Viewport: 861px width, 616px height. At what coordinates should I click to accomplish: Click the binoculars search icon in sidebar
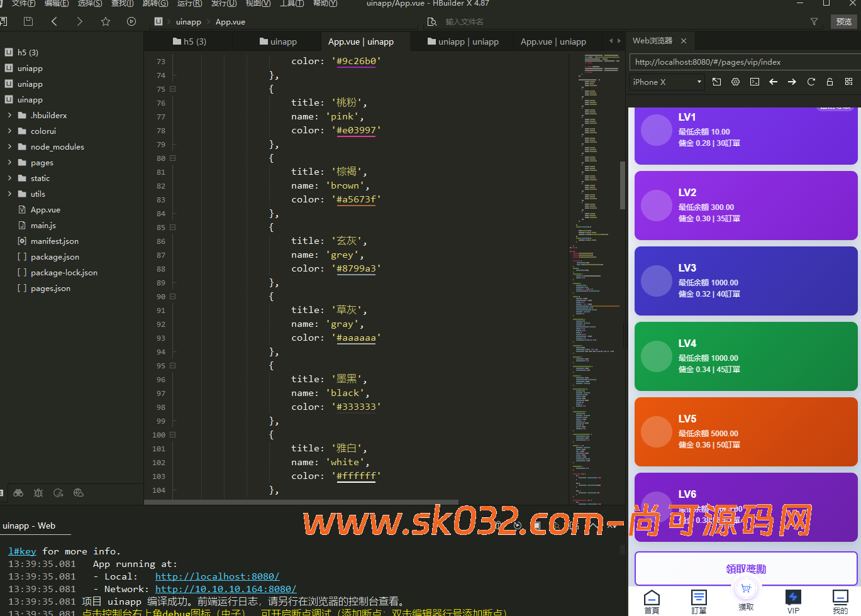18,493
